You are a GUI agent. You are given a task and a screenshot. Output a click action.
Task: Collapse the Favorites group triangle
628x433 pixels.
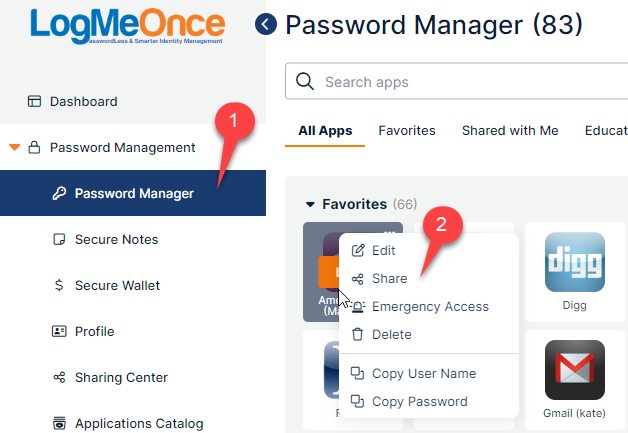pos(310,204)
